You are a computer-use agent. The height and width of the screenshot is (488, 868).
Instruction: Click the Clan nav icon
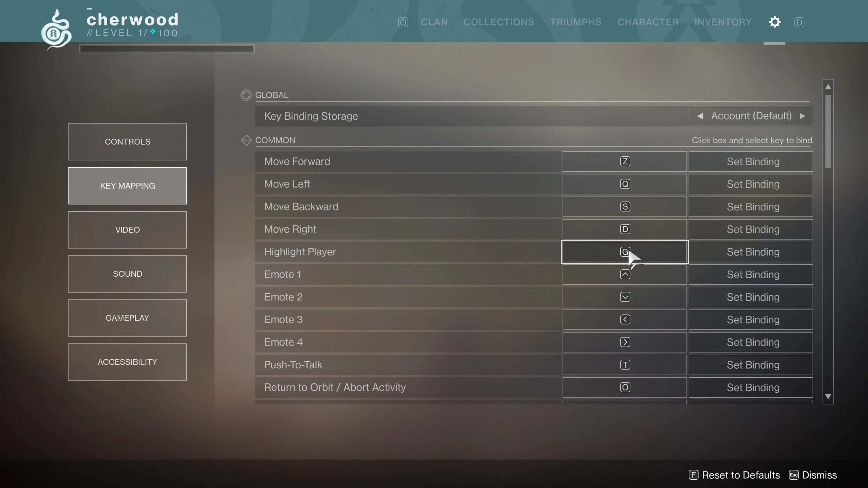point(434,22)
